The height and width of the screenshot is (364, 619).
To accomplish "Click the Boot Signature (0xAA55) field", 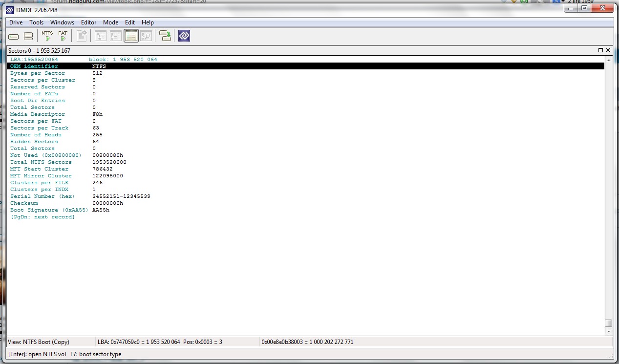I will click(x=306, y=210).
